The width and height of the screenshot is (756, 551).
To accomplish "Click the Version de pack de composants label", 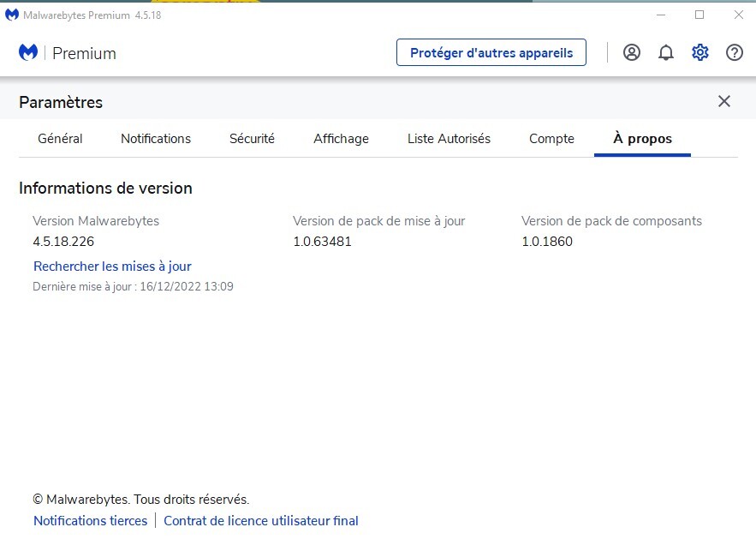I will 611,220.
